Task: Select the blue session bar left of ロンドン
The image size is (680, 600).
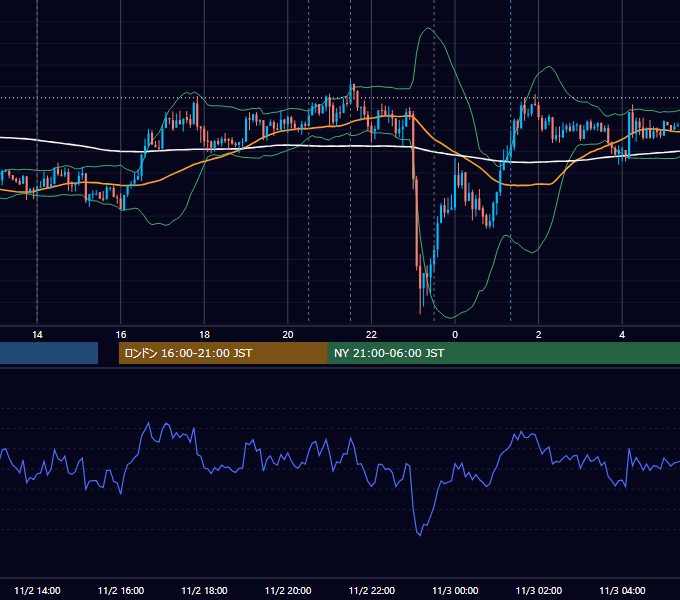Action: [x=49, y=353]
